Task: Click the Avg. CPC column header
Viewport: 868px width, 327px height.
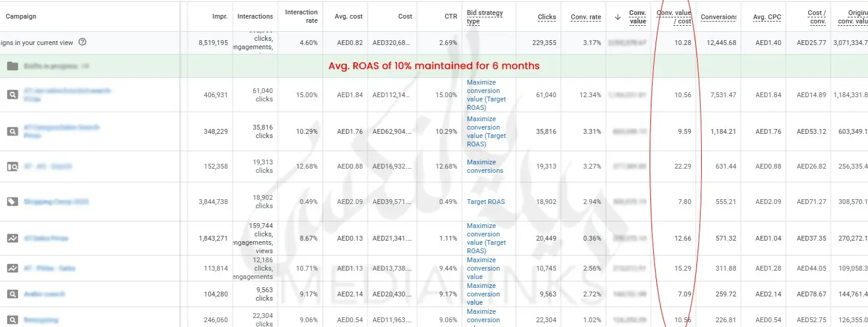Action: tap(767, 17)
